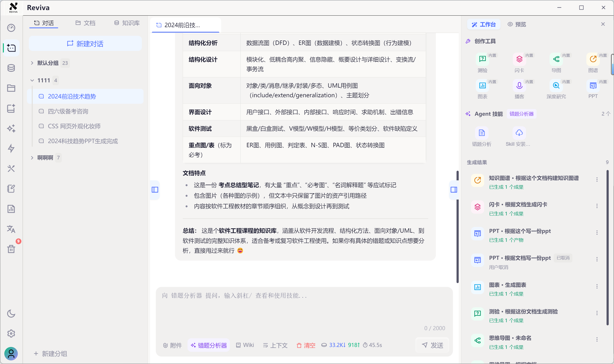Open more menu for 测验 result
The height and width of the screenshot is (364, 614).
[597, 313]
